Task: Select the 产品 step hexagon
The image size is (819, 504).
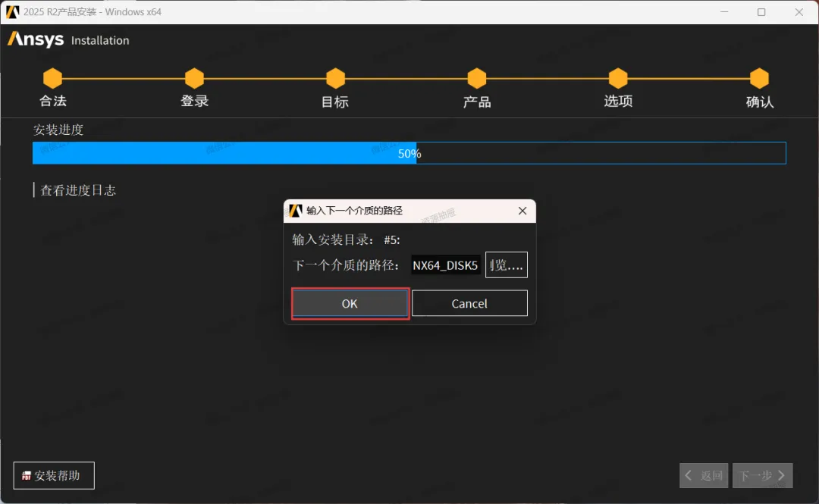Action: (477, 78)
